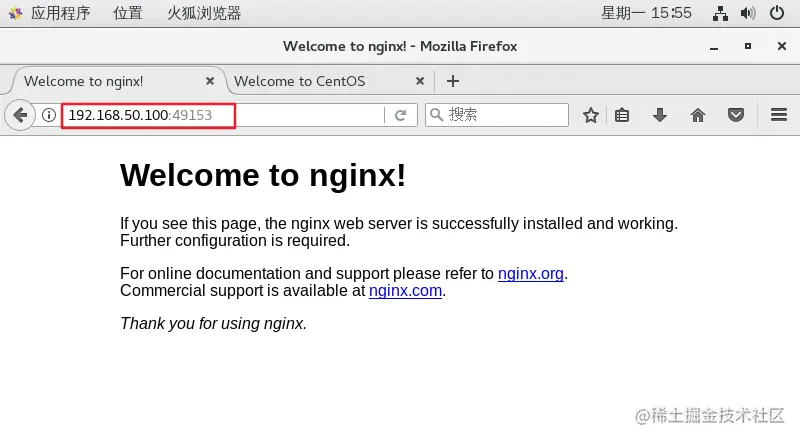800x440 pixels.
Task: Click the GNOME applications logo icon
Action: pyautogui.click(x=15, y=13)
